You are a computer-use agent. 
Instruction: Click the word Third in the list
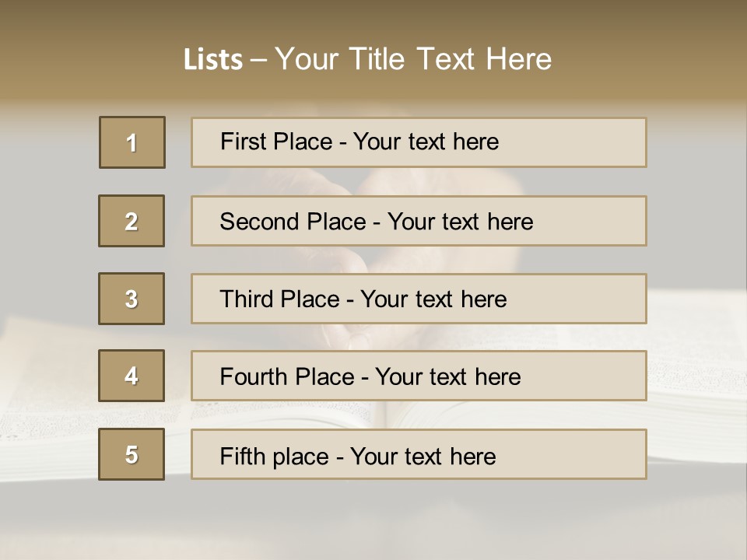tap(248, 299)
